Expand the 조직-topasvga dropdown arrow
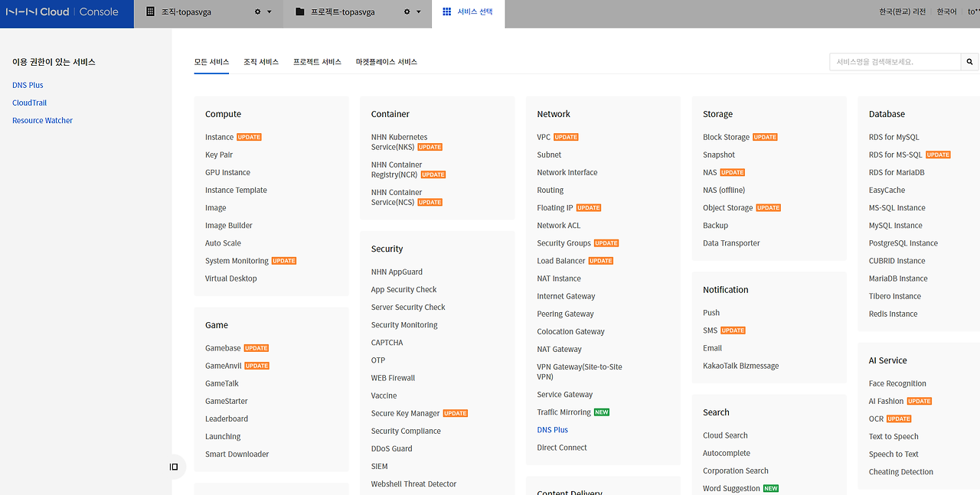 tap(269, 12)
